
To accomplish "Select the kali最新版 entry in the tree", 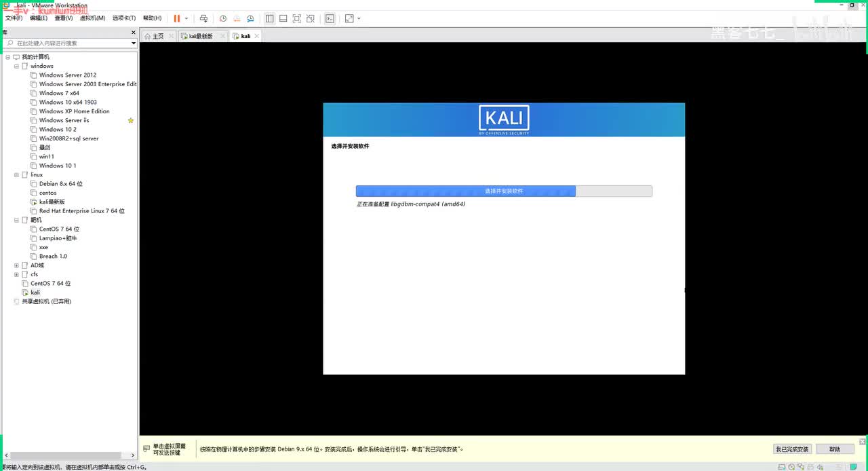I will (x=52, y=202).
